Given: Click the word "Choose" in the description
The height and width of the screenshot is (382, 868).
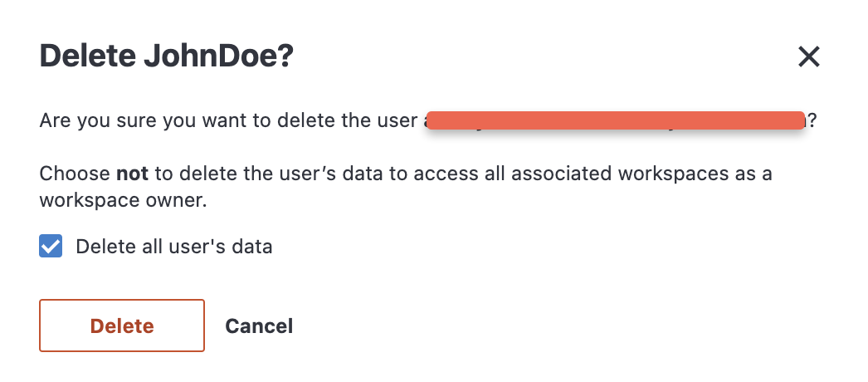Looking at the screenshot, I should (x=74, y=175).
